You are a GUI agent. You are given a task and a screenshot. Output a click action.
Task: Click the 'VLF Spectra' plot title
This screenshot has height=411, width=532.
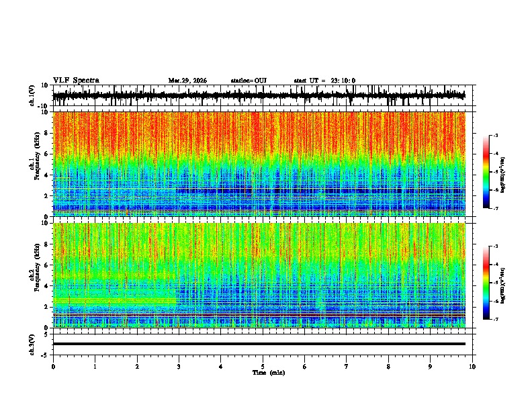(76, 81)
